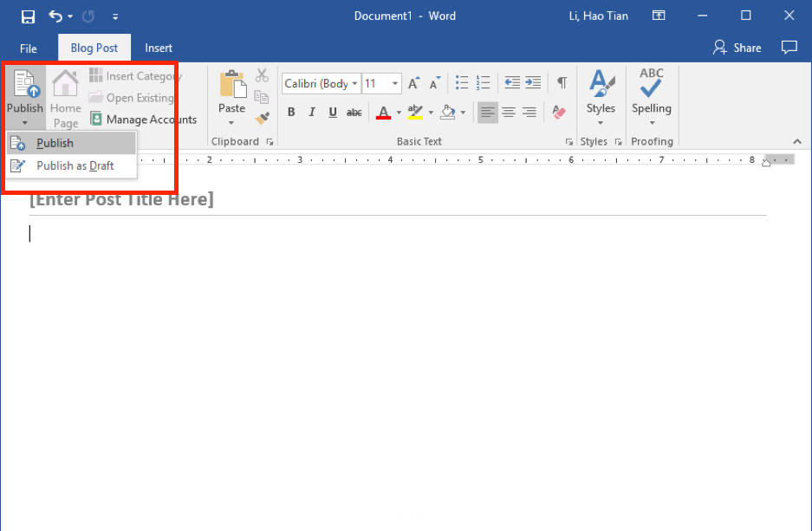The width and height of the screenshot is (812, 531).
Task: Toggle numbered list formatting
Action: click(483, 82)
